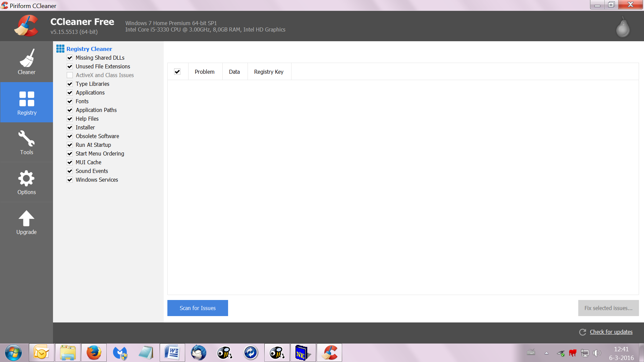
Task: Click the Registry Cleaner grid icon
Action: (x=60, y=49)
